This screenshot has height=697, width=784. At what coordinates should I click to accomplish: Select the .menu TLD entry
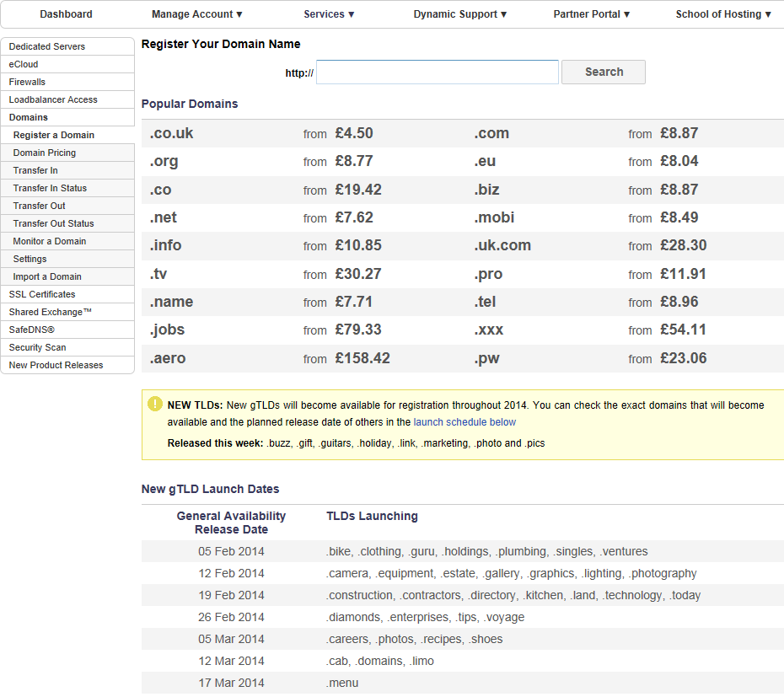click(x=342, y=683)
